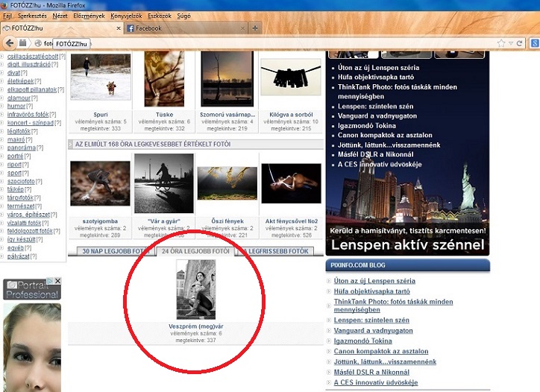This screenshot has height=392, width=540.
Task: Open the "Vár a gyár" cyclist thumbnail
Action: point(164,183)
